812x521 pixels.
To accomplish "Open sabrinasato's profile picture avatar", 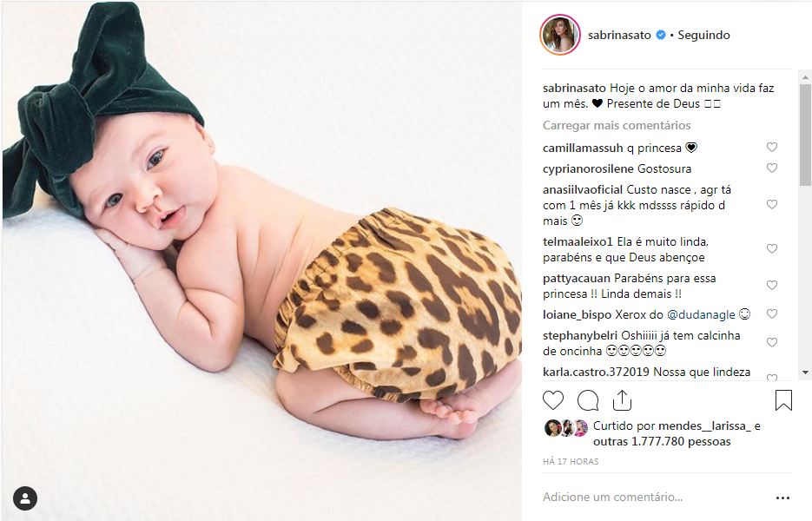I will (560, 35).
